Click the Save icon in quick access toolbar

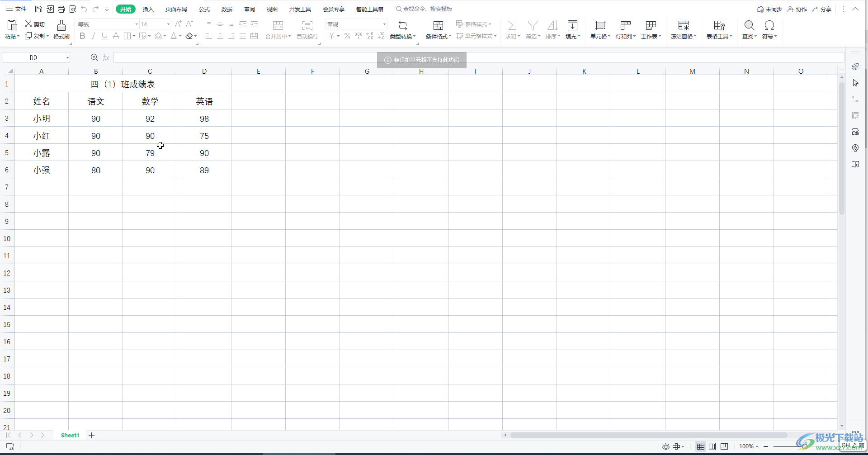pyautogui.click(x=38, y=9)
